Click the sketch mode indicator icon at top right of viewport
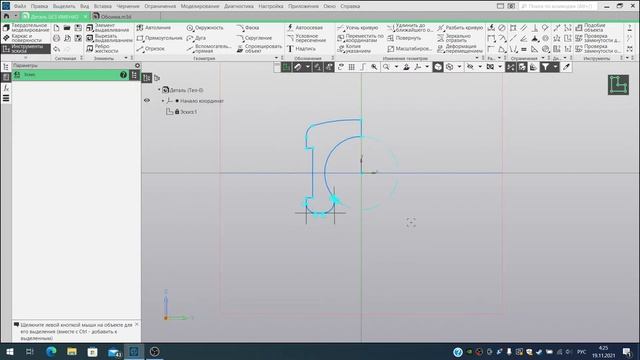Screen dimensions: 640x360 618,85
